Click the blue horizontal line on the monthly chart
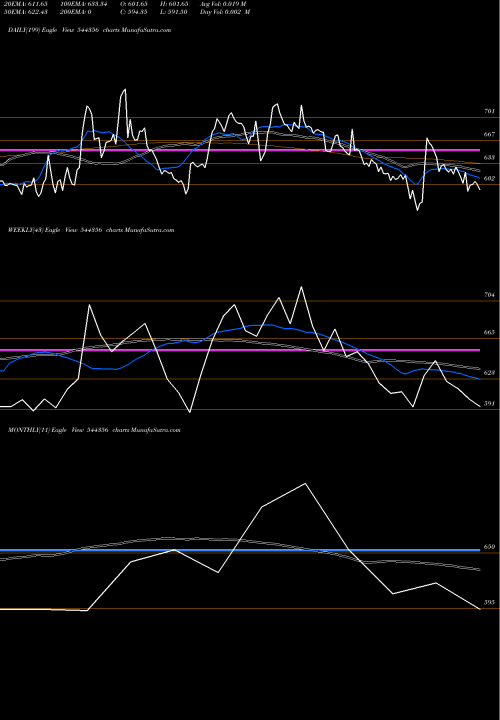Screen dimensions: 500x720 240,550
